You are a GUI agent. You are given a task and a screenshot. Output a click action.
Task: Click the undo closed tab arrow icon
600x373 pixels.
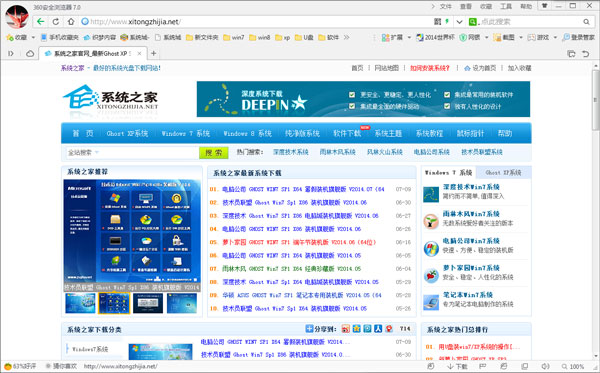coord(585,54)
